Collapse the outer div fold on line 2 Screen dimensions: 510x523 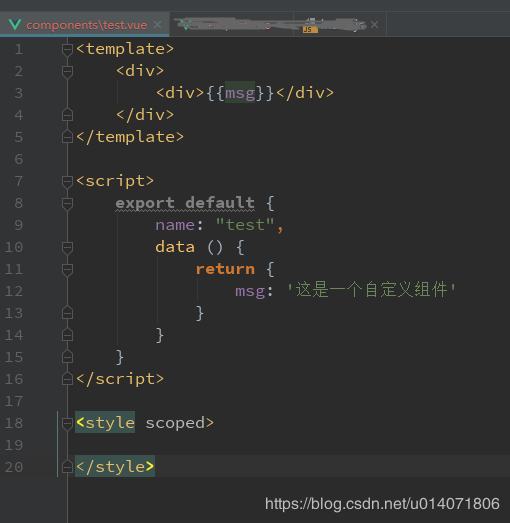coord(67,71)
